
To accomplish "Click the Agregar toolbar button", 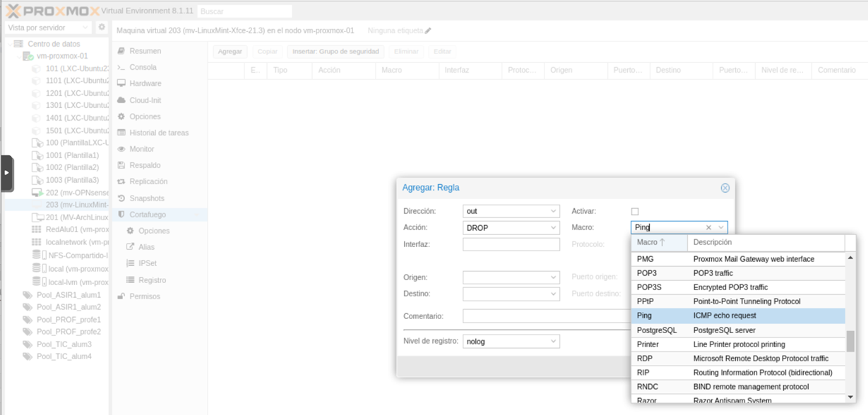I will (x=230, y=52).
